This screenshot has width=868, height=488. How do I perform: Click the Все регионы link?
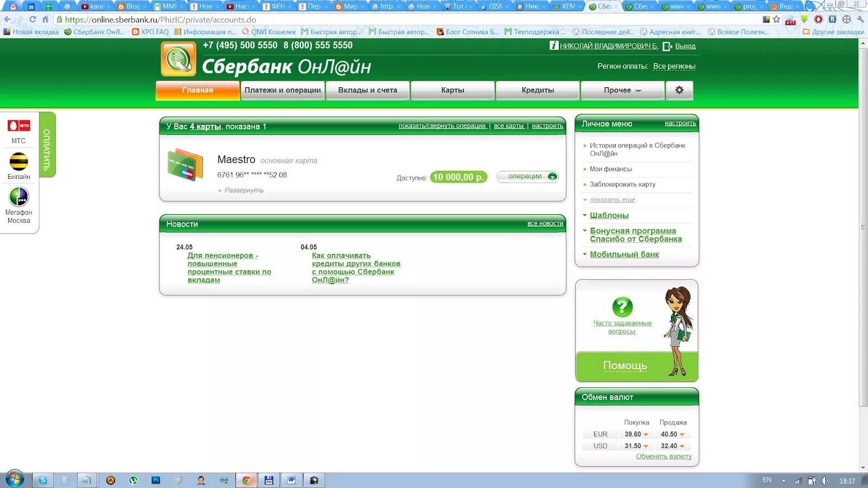tap(674, 66)
